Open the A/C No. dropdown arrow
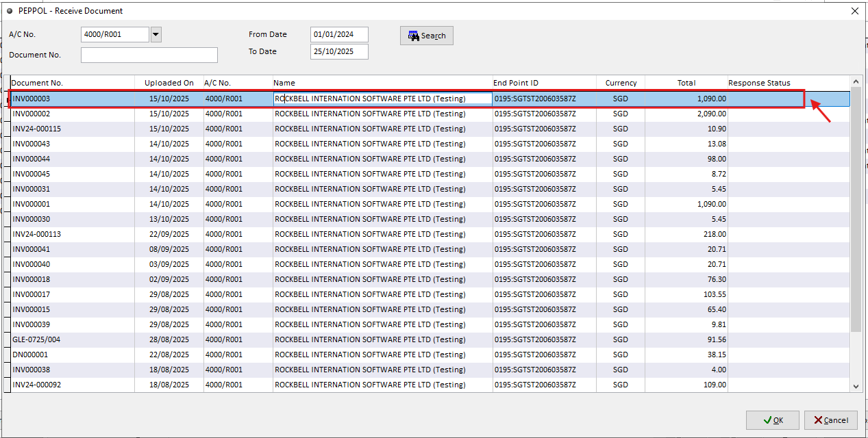Image resolution: width=868 pixels, height=438 pixels. (156, 34)
